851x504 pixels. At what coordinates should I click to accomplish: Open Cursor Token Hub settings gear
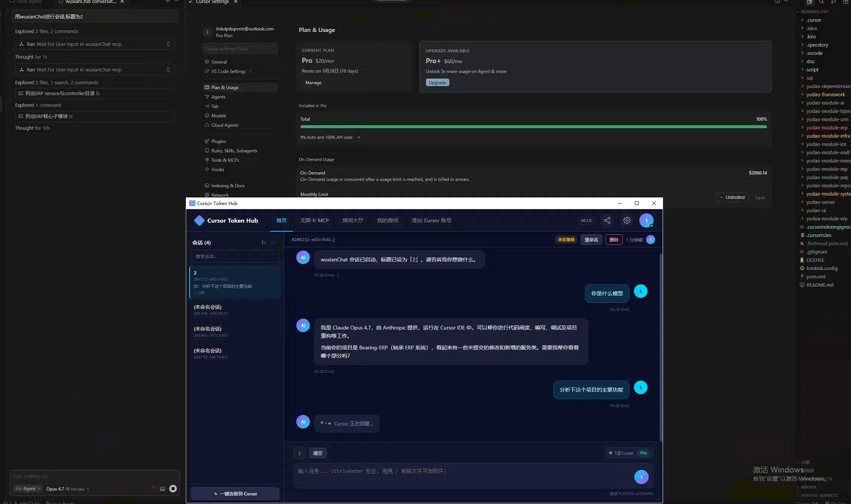point(627,220)
